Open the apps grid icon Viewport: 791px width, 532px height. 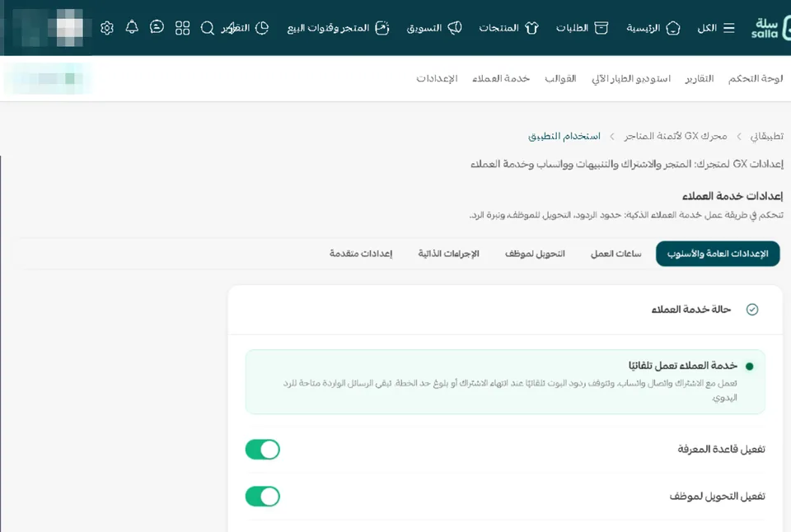[x=183, y=28]
